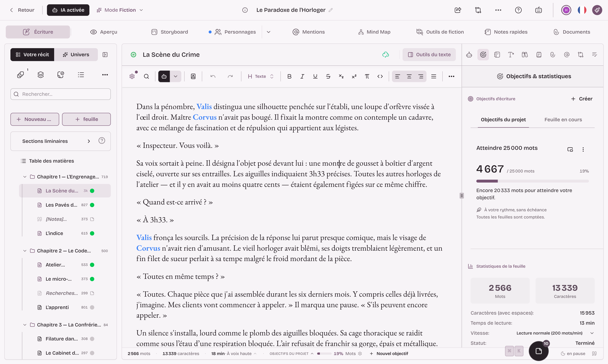Collapse the left sidebar panel icon
Screen dimensions: 608x364
coord(105,55)
